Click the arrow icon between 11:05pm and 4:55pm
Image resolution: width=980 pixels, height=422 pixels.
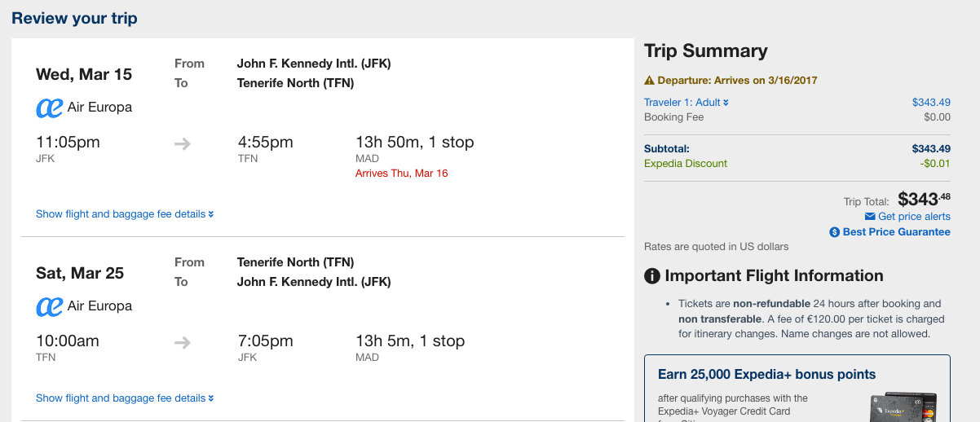pos(183,144)
